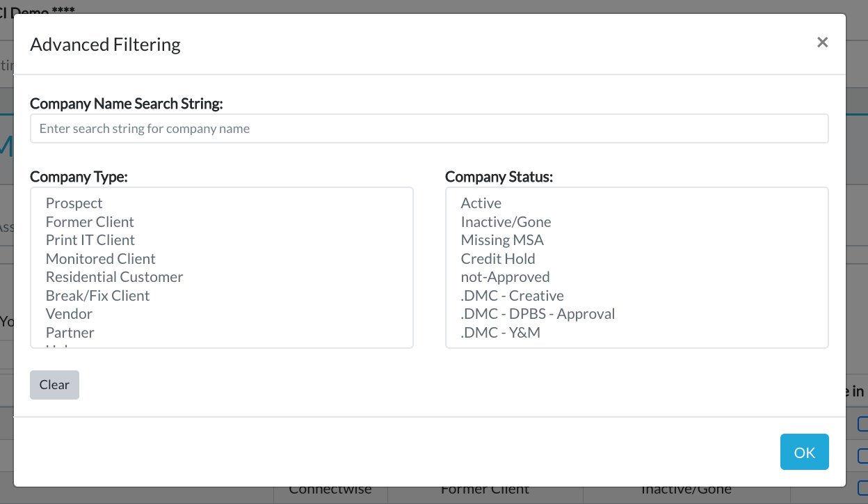The width and height of the screenshot is (868, 504).
Task: Select Former Client company type
Action: [90, 222]
